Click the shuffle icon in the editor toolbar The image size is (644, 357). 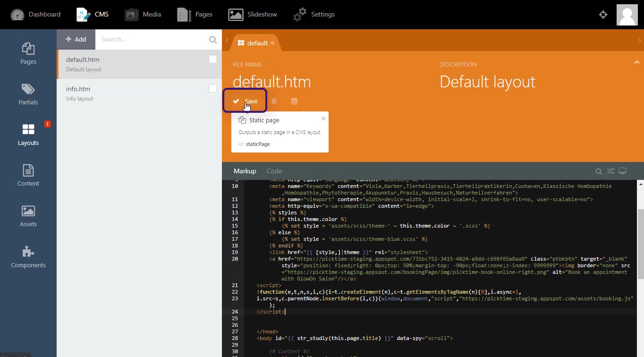coord(610,171)
